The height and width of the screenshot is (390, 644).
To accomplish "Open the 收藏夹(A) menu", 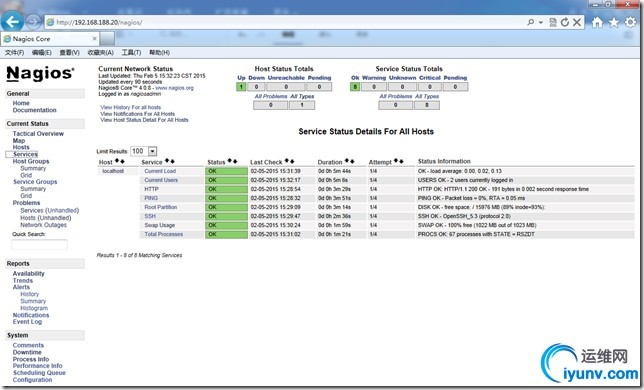I will coord(100,53).
